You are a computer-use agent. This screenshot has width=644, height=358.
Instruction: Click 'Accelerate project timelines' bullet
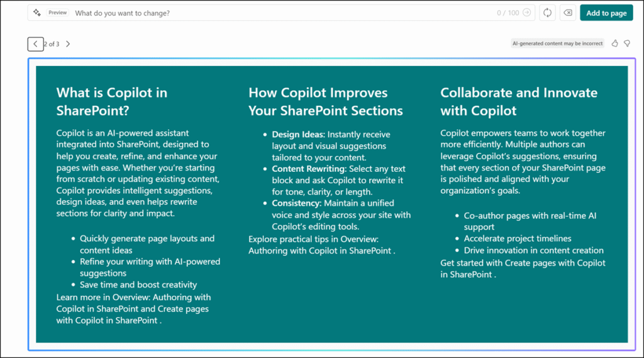pyautogui.click(x=517, y=238)
